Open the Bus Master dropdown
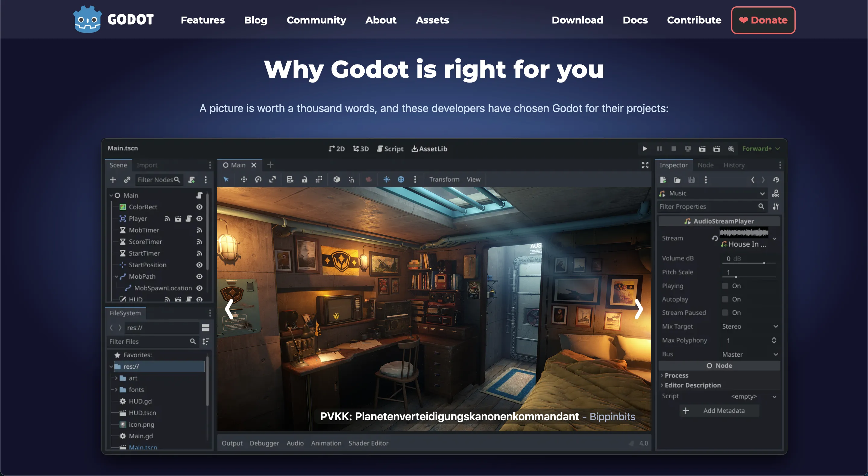 coord(750,354)
